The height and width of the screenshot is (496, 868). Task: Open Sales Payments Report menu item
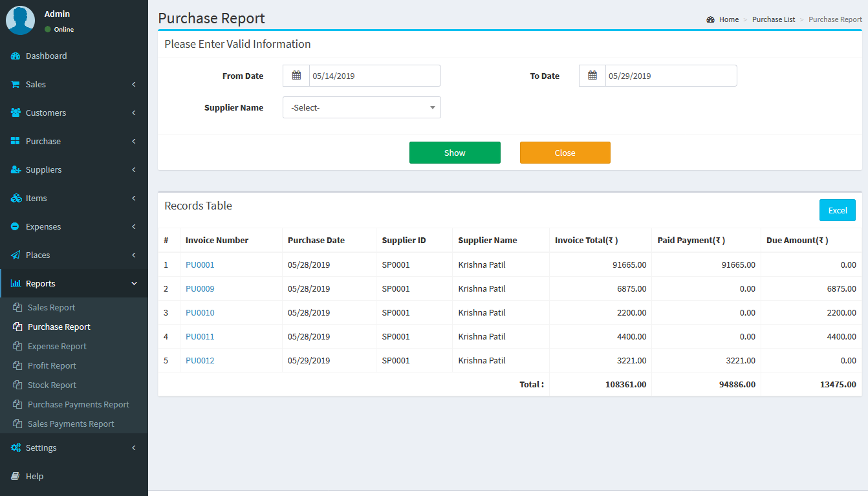pyautogui.click(x=71, y=424)
